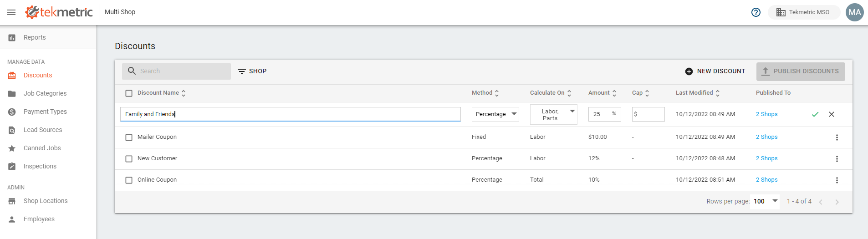Click the SHOP filter button
The height and width of the screenshot is (239, 868).
[x=252, y=71]
